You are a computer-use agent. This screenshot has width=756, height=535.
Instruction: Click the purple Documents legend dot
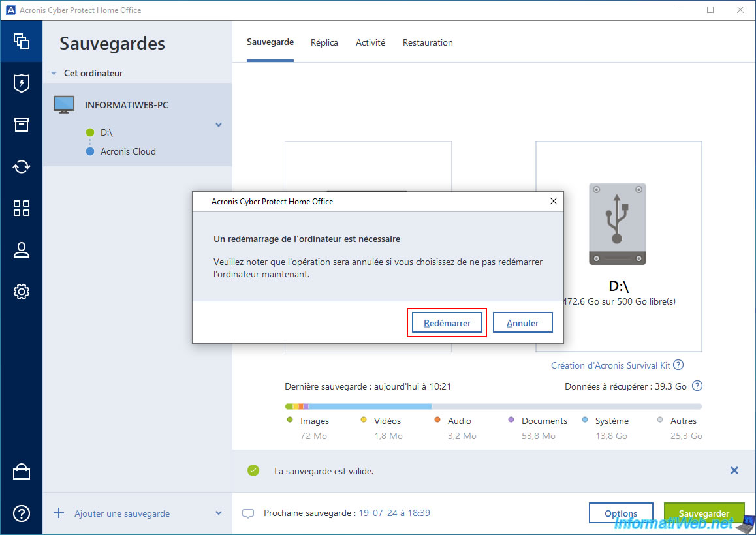pos(511,420)
